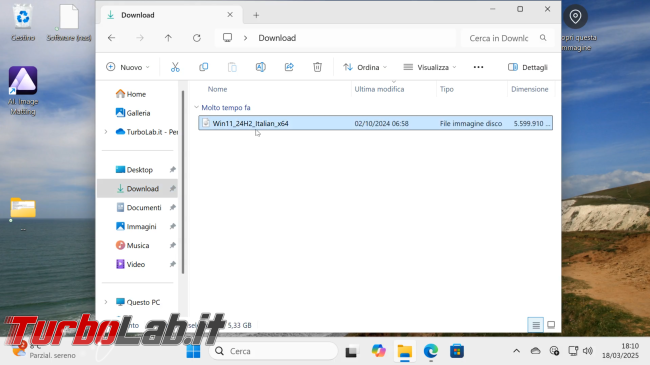Open Microsoft Edge from taskbar
Viewport: 650px width, 365px height.
tap(431, 351)
